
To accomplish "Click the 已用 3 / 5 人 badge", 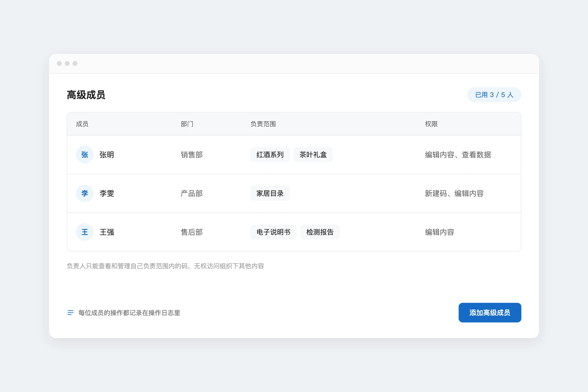I will tap(494, 95).
